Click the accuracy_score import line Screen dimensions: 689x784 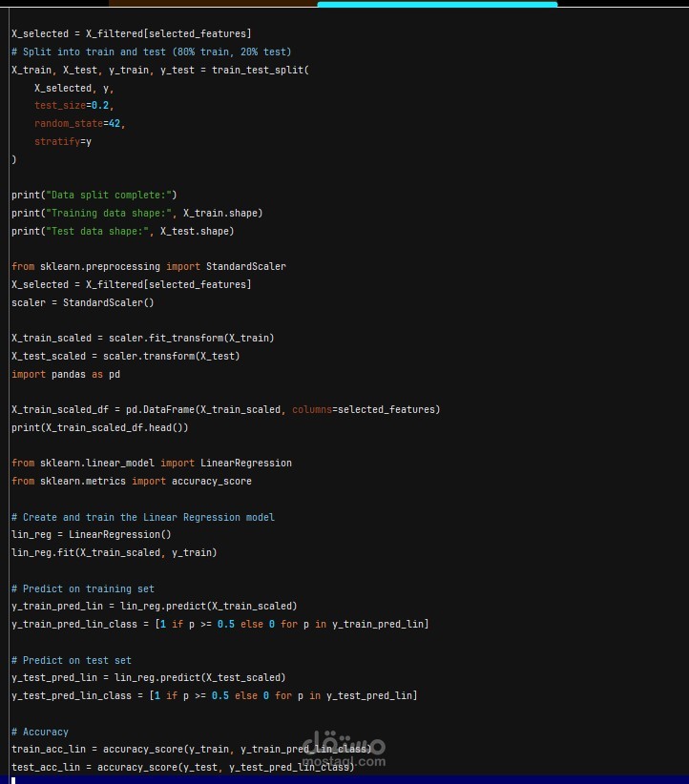pos(132,481)
